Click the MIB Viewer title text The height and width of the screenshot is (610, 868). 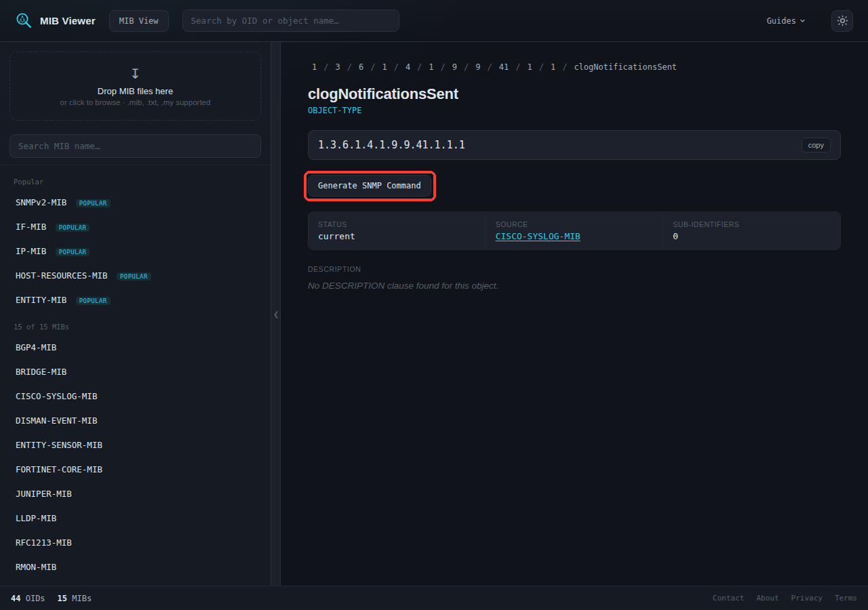(68, 21)
